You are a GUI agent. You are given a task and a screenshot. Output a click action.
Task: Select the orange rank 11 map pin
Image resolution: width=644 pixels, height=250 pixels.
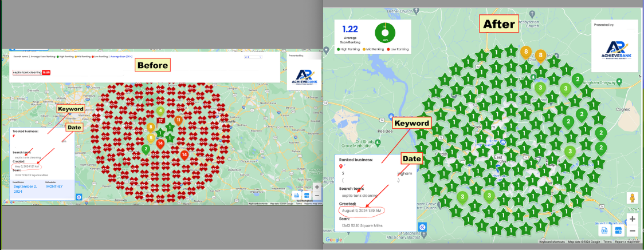click(178, 121)
